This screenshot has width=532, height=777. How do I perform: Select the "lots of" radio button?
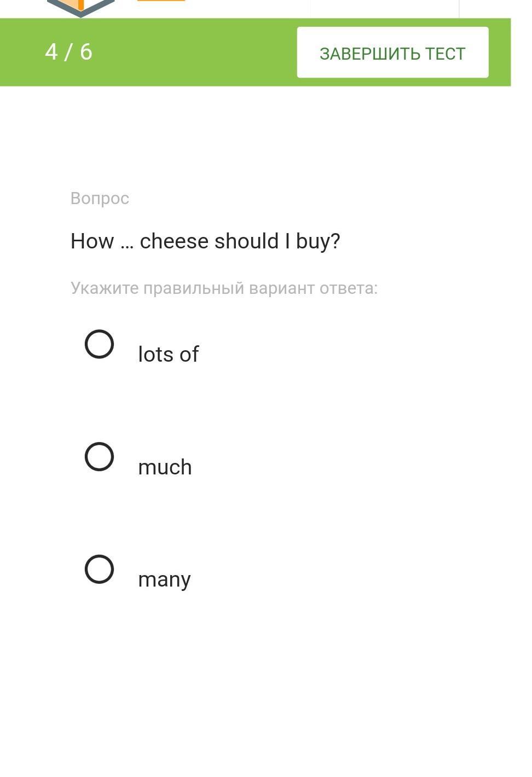pos(99,344)
